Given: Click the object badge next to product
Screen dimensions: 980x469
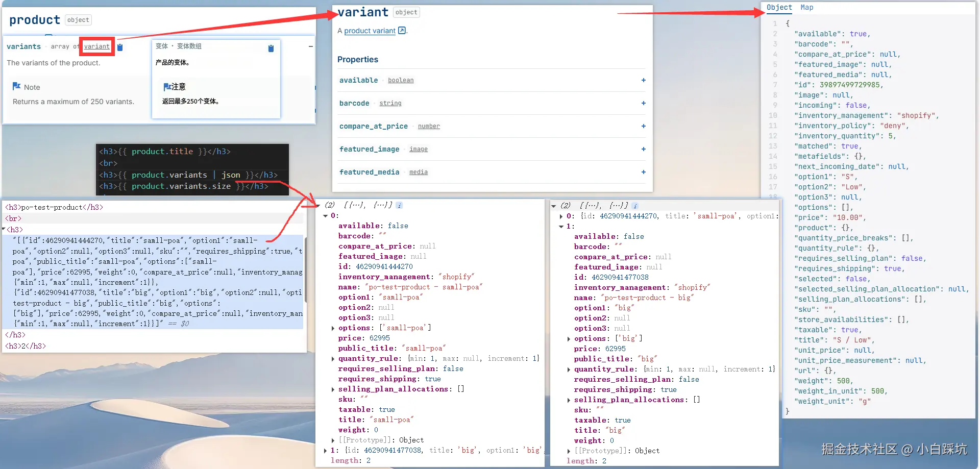Looking at the screenshot, I should [x=78, y=20].
